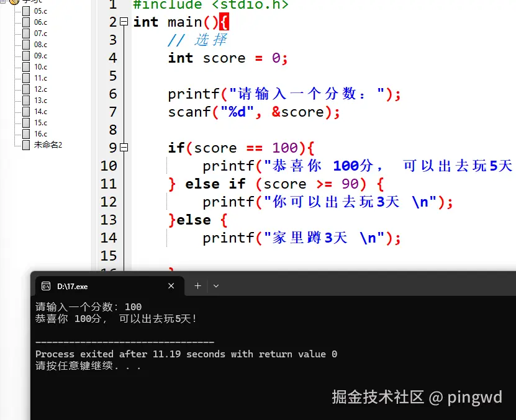The width and height of the screenshot is (516, 420).
Task: Open file 14.c in project tree
Action: tap(40, 112)
